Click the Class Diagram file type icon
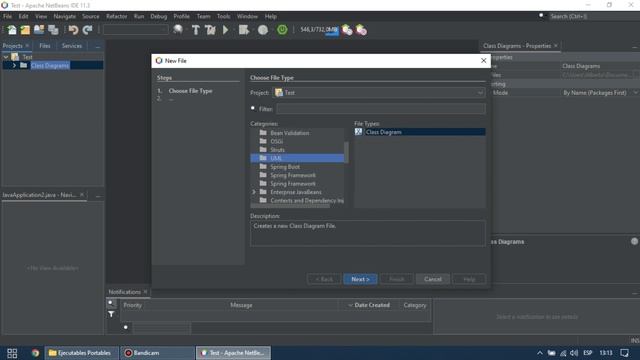Screen dimensions: 640x360 pyautogui.click(x=358, y=132)
